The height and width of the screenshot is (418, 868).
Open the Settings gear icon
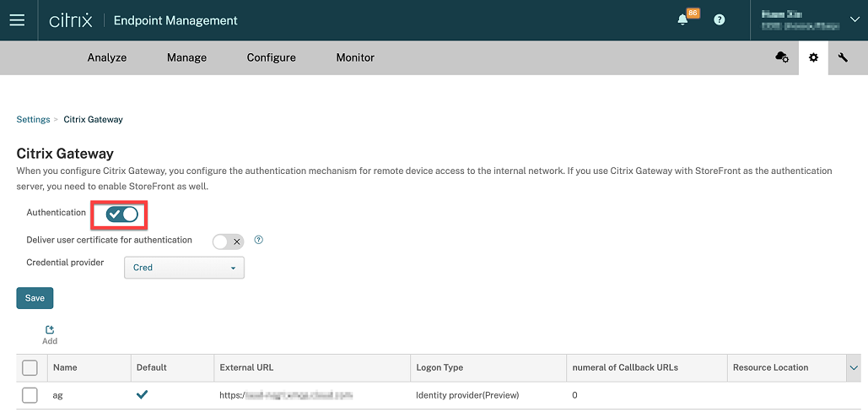[813, 57]
